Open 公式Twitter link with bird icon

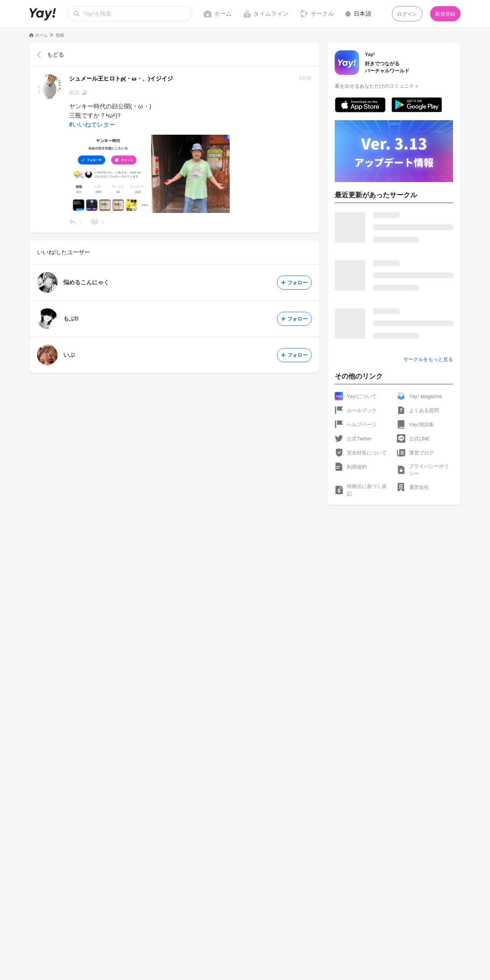click(353, 439)
